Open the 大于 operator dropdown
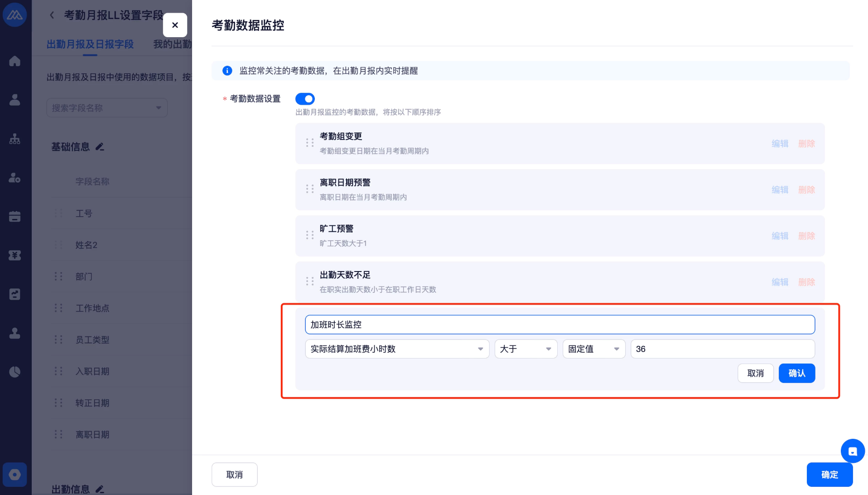Screen dimensions: 868x495 [526, 349]
